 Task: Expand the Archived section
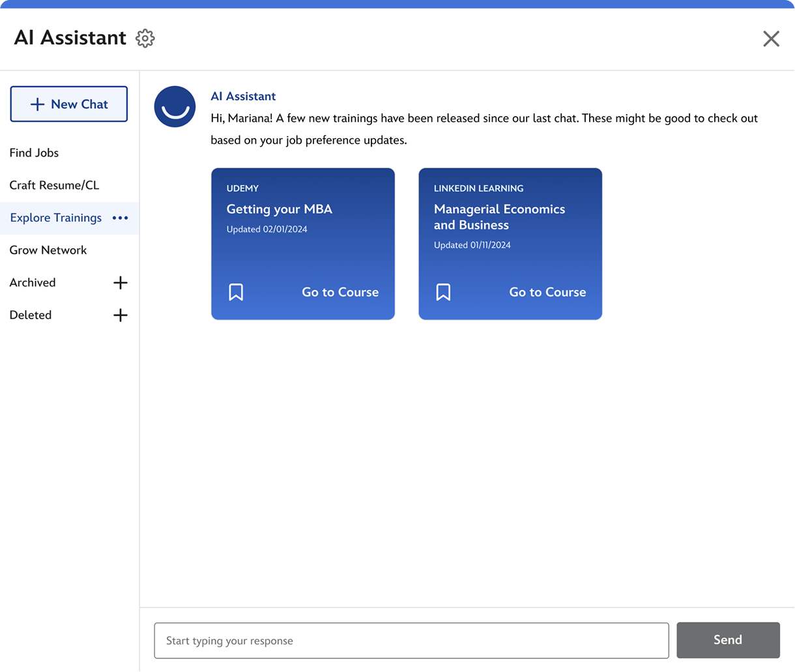point(121,283)
